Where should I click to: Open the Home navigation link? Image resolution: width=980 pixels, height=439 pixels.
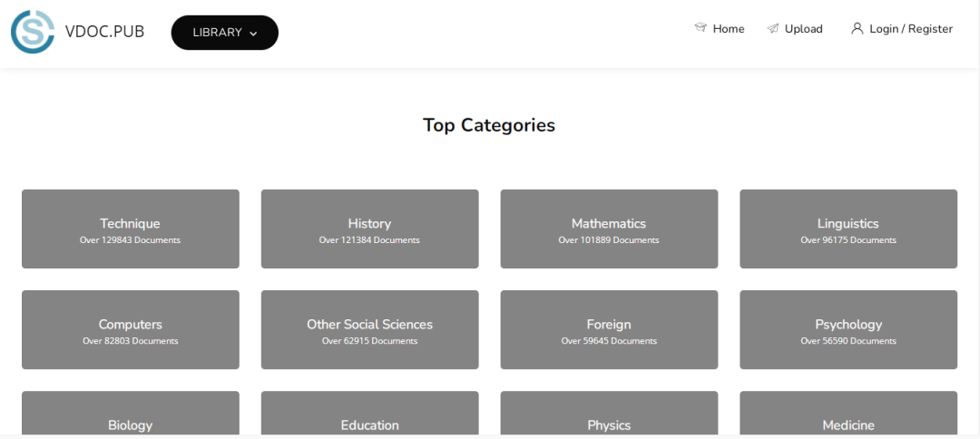tap(728, 29)
